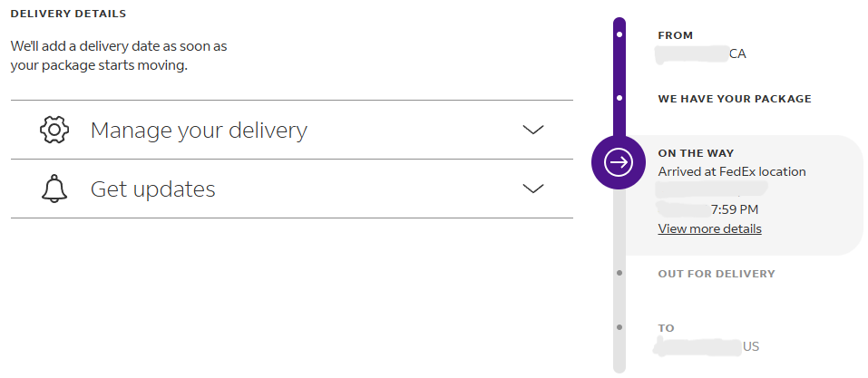Select the Arrived at FedEx location text
868x378 pixels.
point(731,171)
